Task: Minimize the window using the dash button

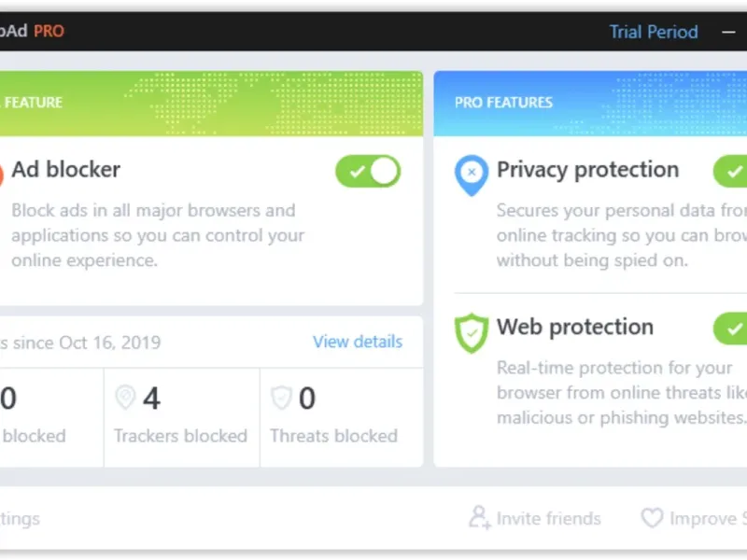Action: click(728, 32)
